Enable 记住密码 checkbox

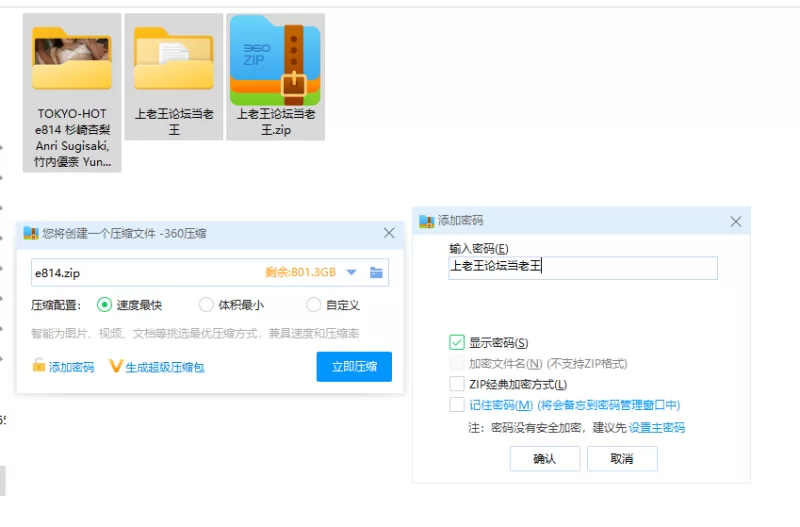[457, 405]
